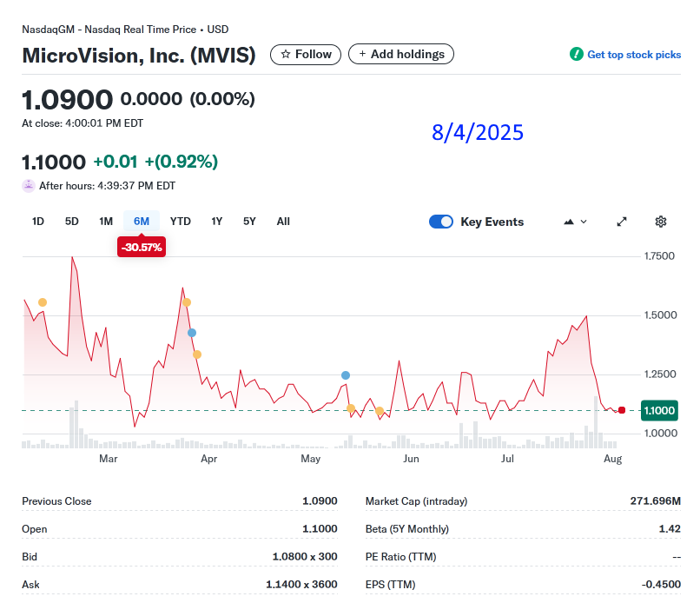Click the red current price marker dot

tap(622, 410)
